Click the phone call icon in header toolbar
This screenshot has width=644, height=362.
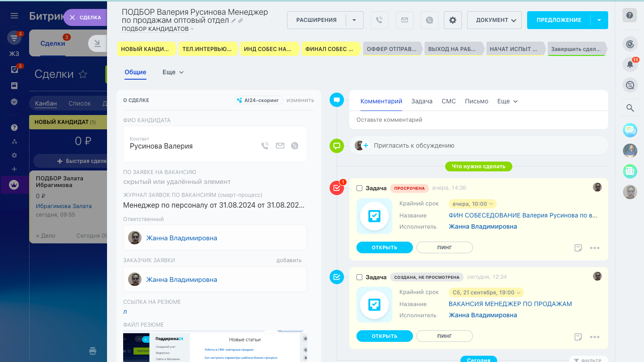380,20
